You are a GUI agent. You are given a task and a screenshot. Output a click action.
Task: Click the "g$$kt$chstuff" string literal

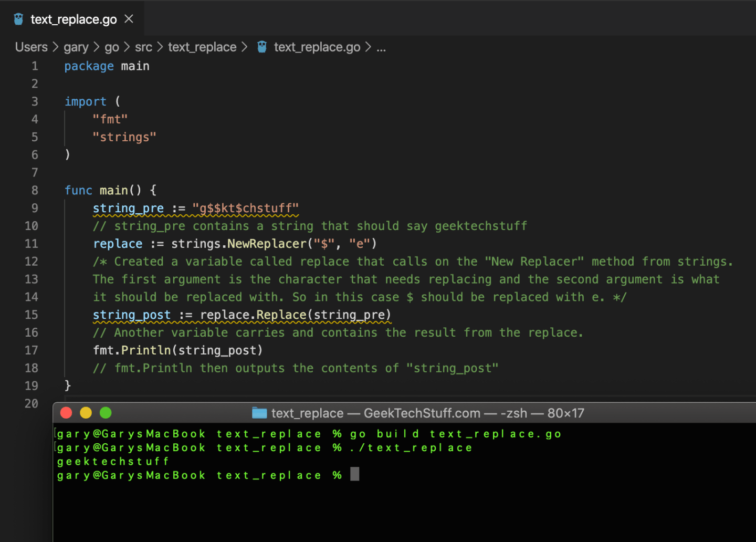tap(246, 209)
